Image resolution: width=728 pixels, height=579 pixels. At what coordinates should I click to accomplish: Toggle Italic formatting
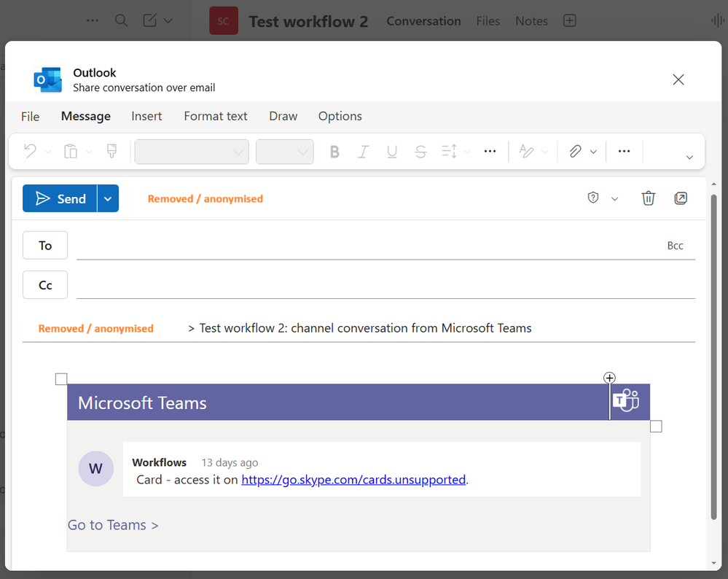(x=363, y=152)
